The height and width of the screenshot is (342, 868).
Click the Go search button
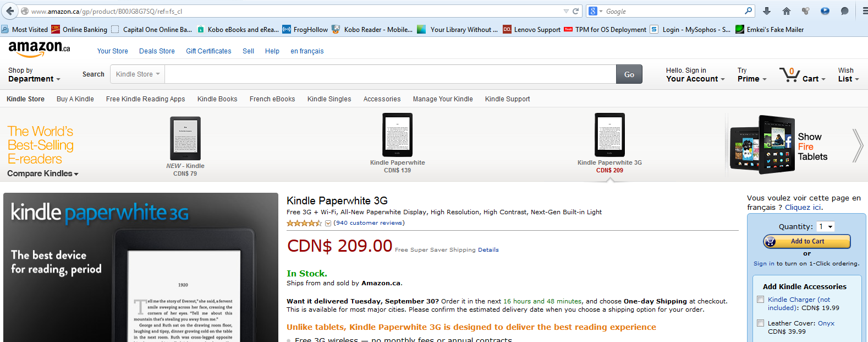[629, 74]
